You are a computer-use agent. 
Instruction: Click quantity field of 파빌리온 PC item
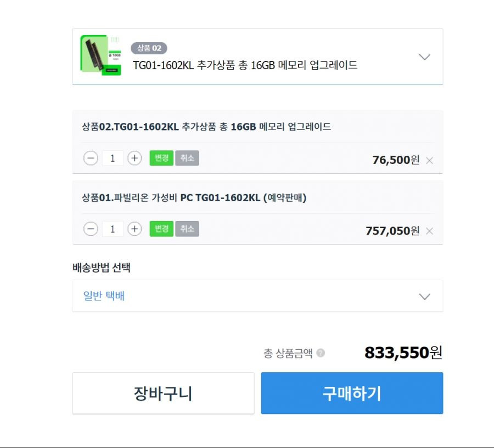(x=113, y=229)
